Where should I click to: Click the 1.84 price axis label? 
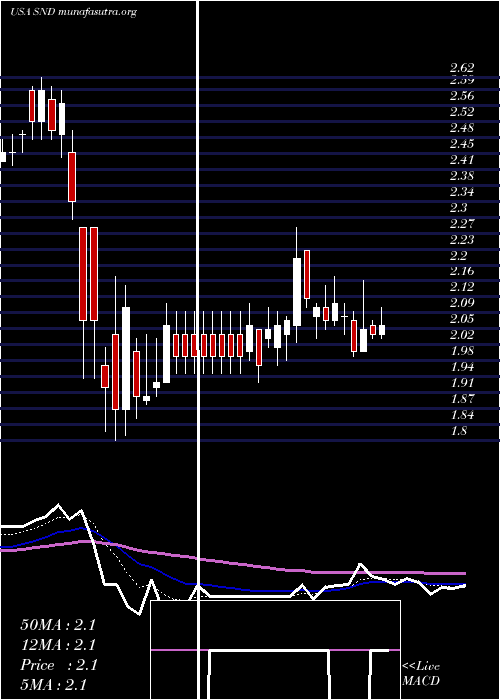pos(462,415)
